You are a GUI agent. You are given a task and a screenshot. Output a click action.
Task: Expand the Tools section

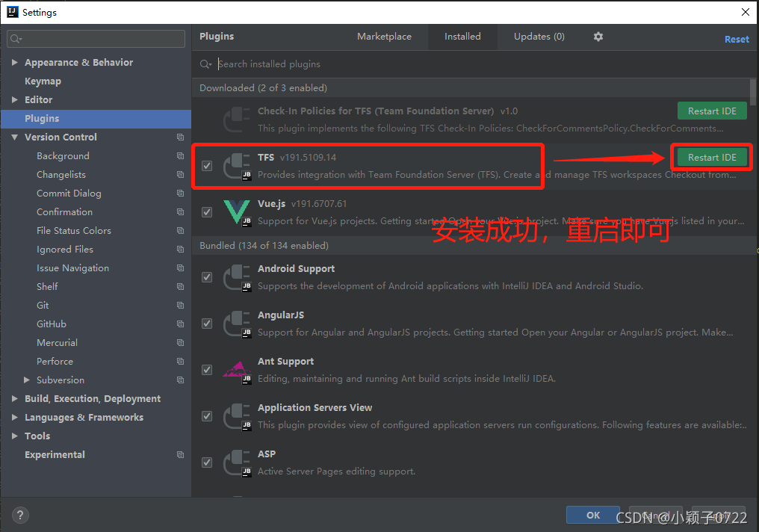[x=15, y=436]
